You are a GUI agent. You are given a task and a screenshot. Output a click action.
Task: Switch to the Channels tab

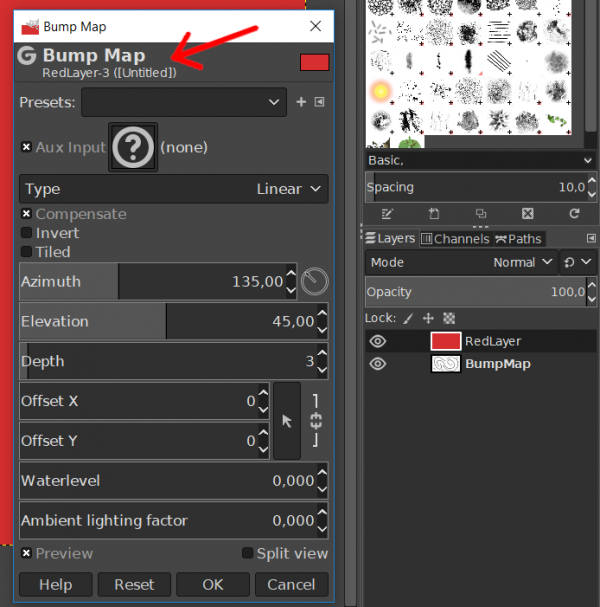455,239
